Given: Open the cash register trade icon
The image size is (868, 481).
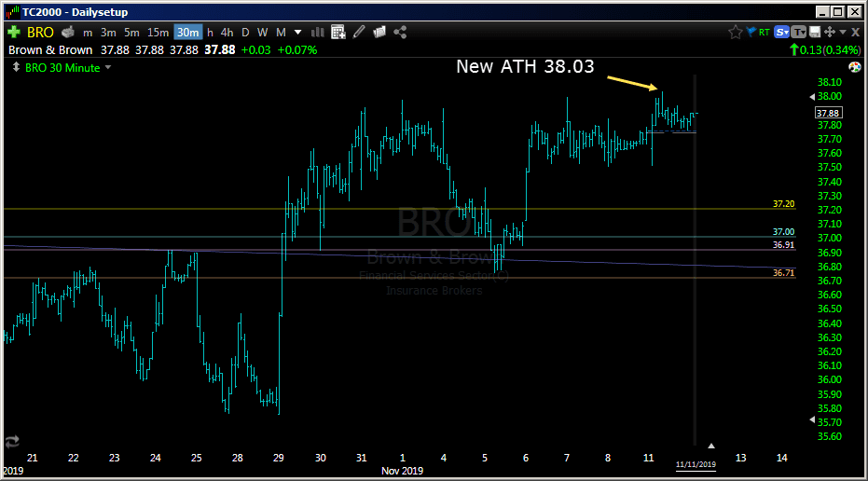Looking at the screenshot, I should 68,32.
